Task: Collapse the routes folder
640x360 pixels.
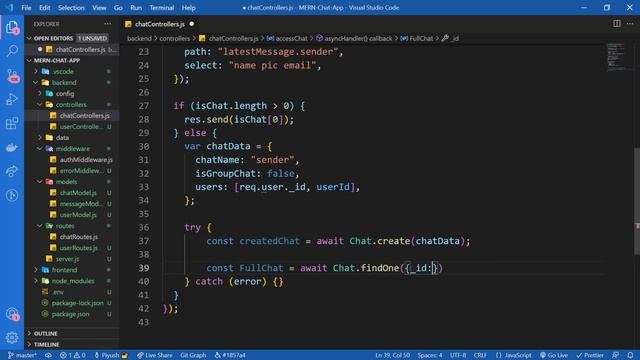Action: [x=71, y=226]
